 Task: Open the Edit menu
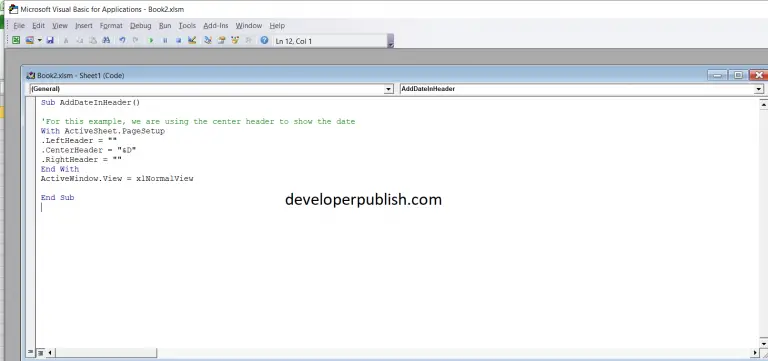point(38,25)
